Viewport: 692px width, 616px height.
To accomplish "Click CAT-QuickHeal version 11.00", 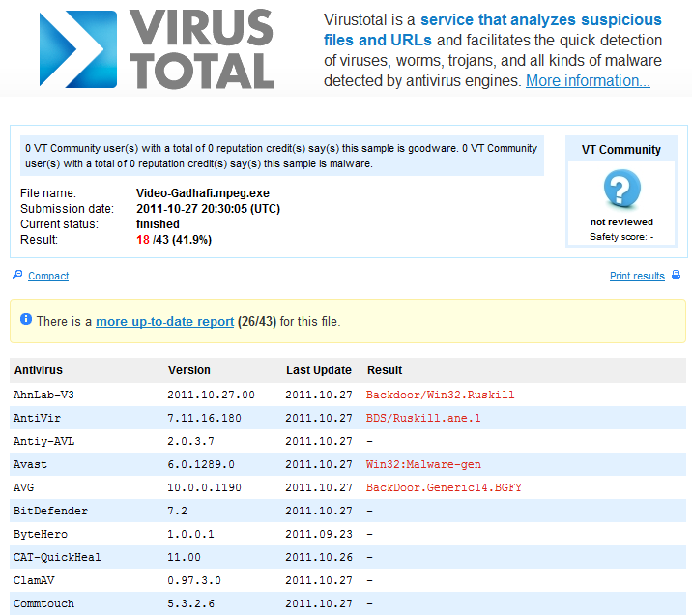I will click(184, 557).
